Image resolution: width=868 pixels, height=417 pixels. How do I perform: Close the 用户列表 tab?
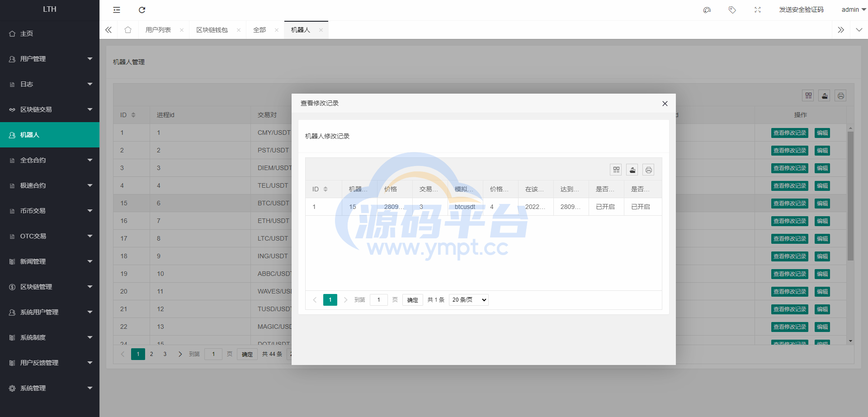[x=182, y=30]
